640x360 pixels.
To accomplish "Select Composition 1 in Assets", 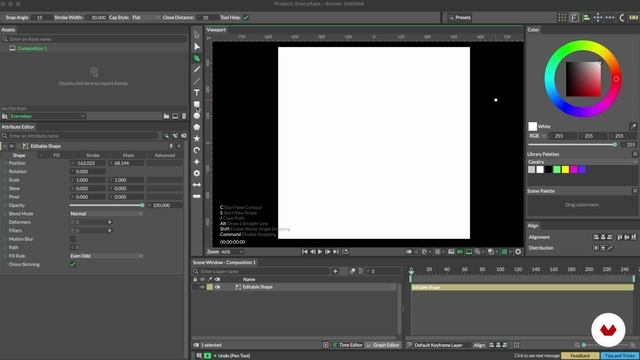I will [x=32, y=49].
